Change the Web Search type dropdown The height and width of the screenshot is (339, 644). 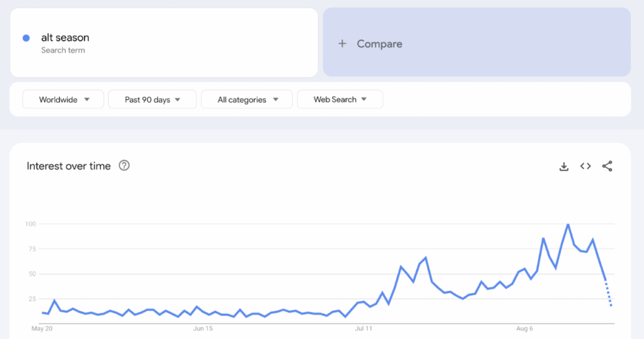pyautogui.click(x=340, y=99)
